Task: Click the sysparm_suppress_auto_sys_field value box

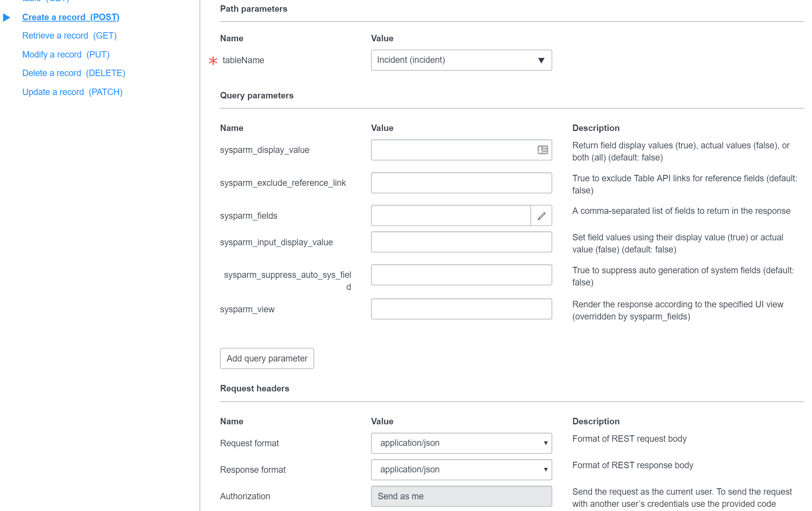Action: pyautogui.click(x=461, y=275)
